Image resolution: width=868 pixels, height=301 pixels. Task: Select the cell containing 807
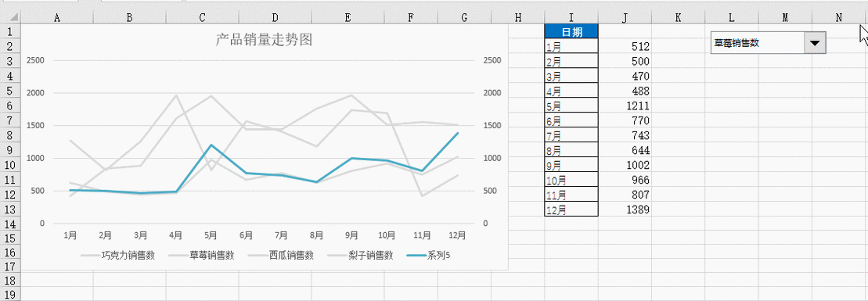pos(625,195)
